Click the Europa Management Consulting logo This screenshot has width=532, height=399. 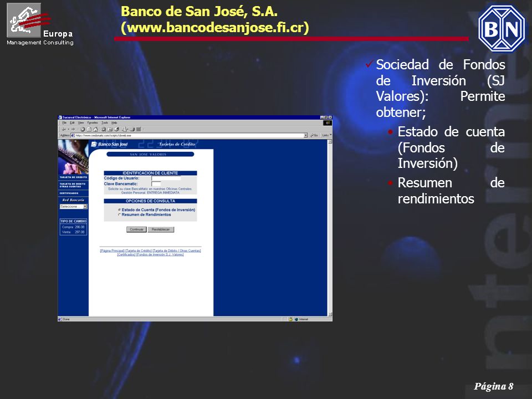pyautogui.click(x=40, y=24)
